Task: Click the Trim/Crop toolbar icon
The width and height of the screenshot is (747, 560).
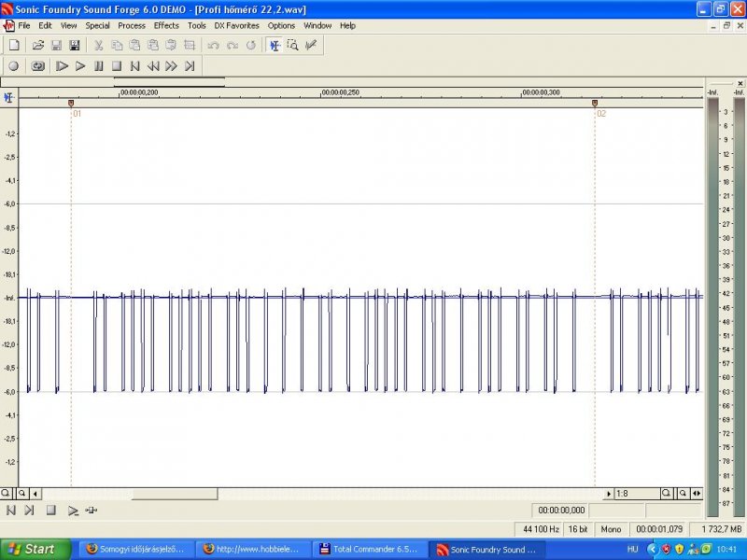Action: pyautogui.click(x=190, y=45)
